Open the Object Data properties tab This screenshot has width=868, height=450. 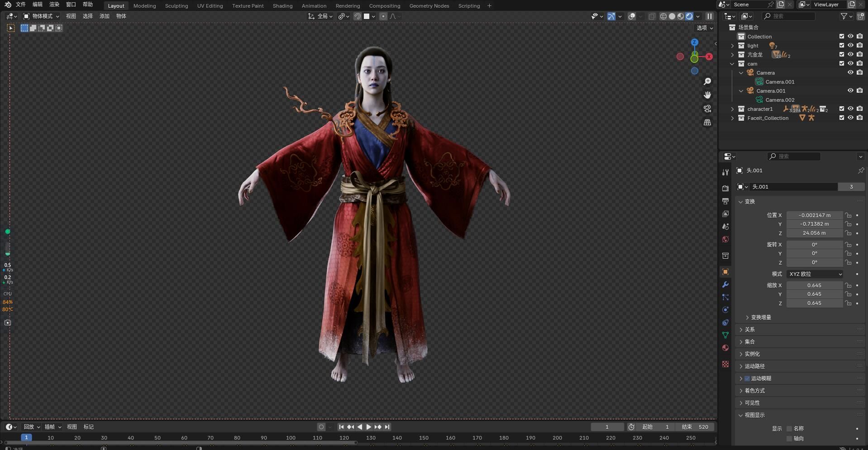[x=725, y=335]
